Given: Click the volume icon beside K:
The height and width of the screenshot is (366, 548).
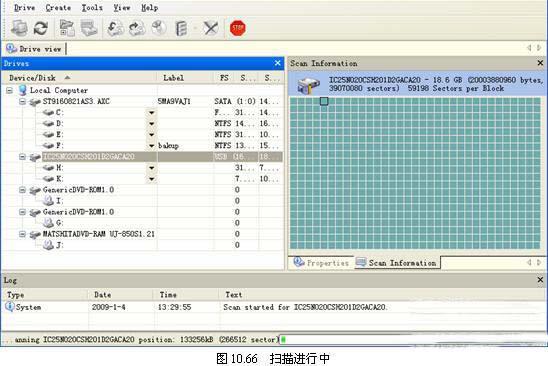Looking at the screenshot, I should tap(48, 179).
